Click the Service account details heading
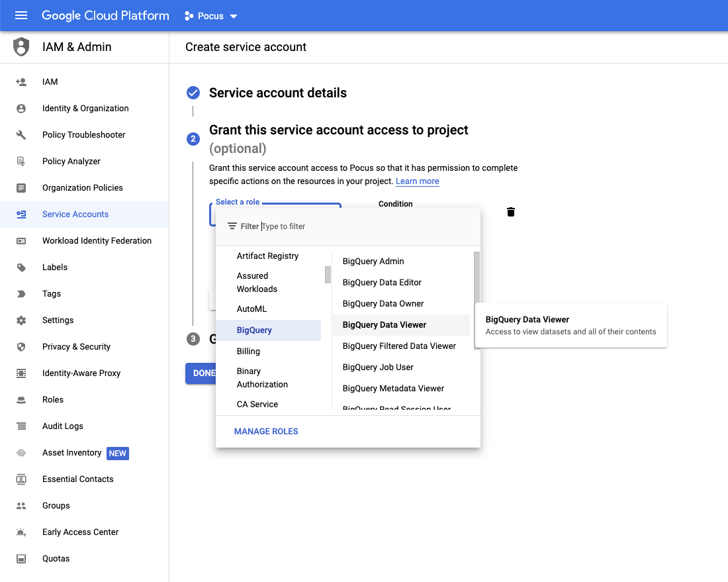 (x=278, y=93)
